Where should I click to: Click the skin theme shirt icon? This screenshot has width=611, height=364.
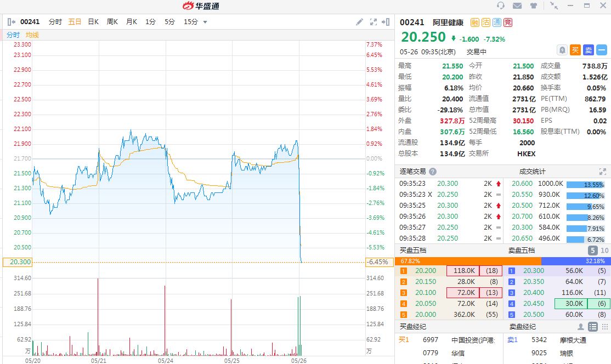(534, 6)
